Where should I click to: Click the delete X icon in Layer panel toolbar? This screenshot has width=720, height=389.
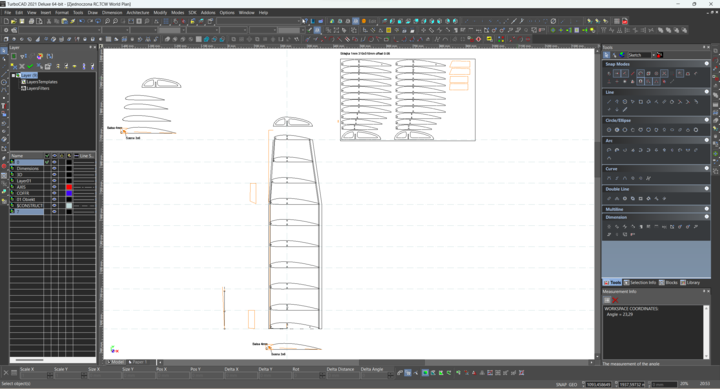coord(22,67)
